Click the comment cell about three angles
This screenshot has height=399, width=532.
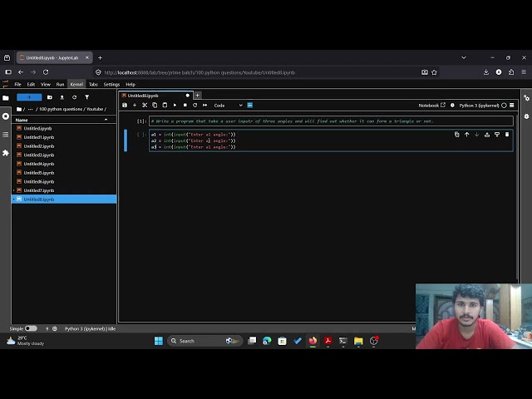(x=331, y=121)
